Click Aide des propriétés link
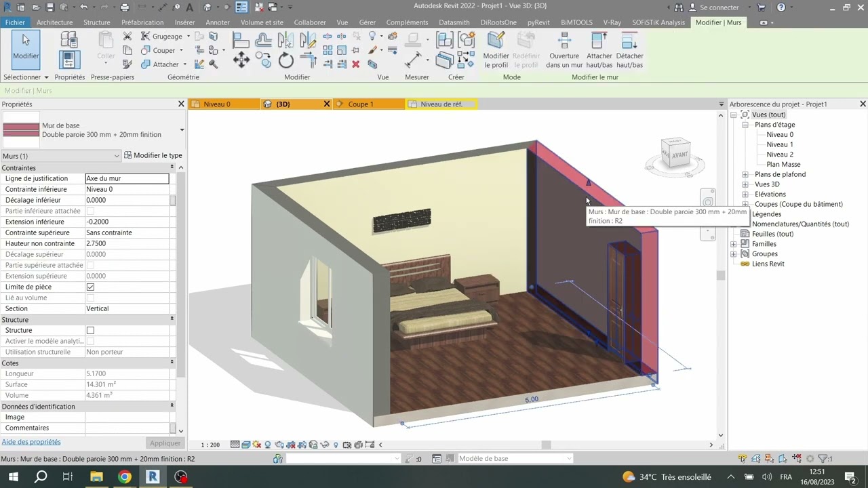The image size is (868, 488). [31, 442]
